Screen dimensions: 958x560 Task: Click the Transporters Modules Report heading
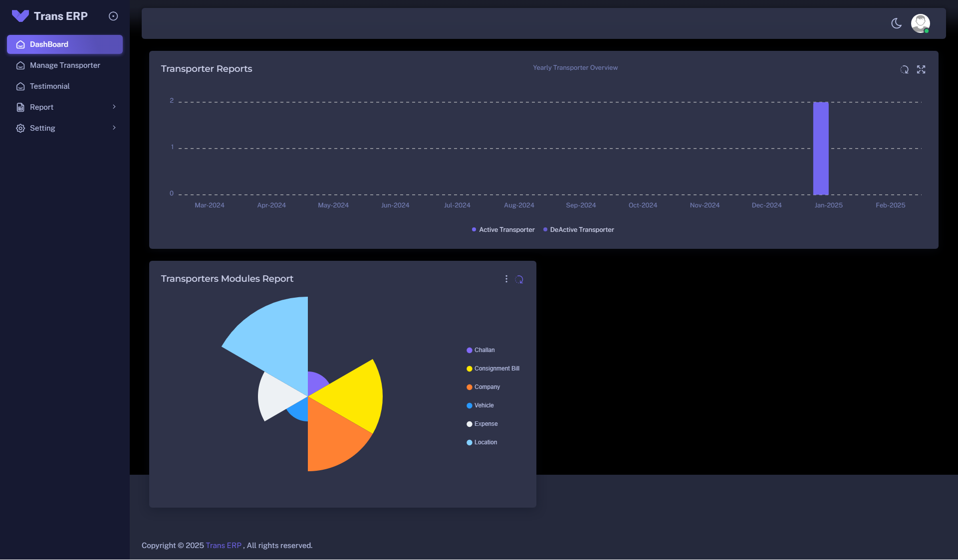[227, 279]
